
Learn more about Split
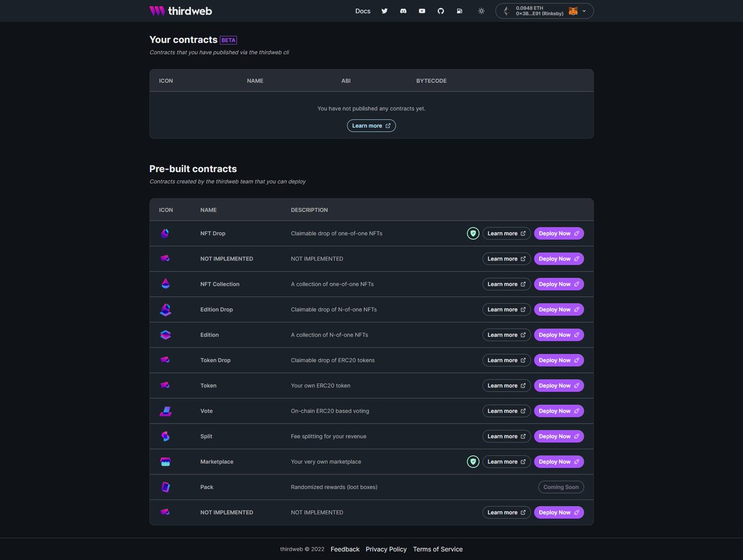pyautogui.click(x=506, y=436)
